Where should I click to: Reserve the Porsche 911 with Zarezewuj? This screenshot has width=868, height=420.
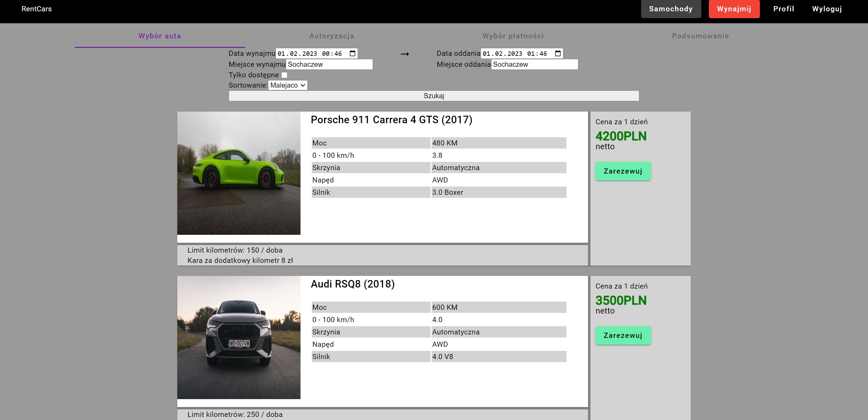(623, 171)
